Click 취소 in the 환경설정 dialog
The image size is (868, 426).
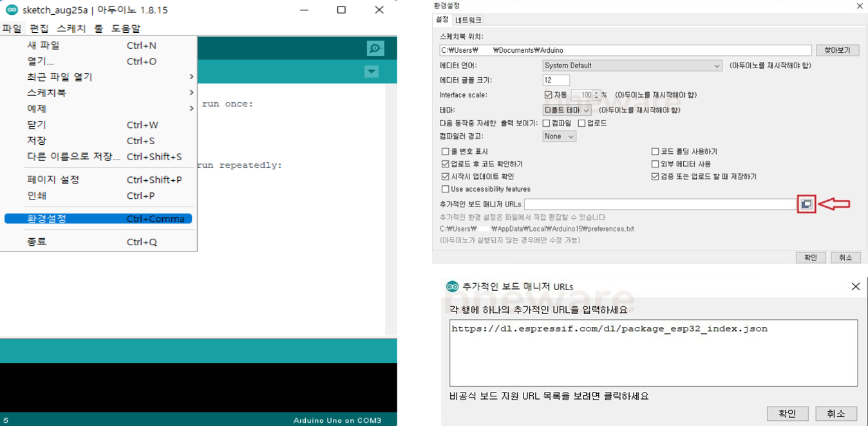coord(845,257)
